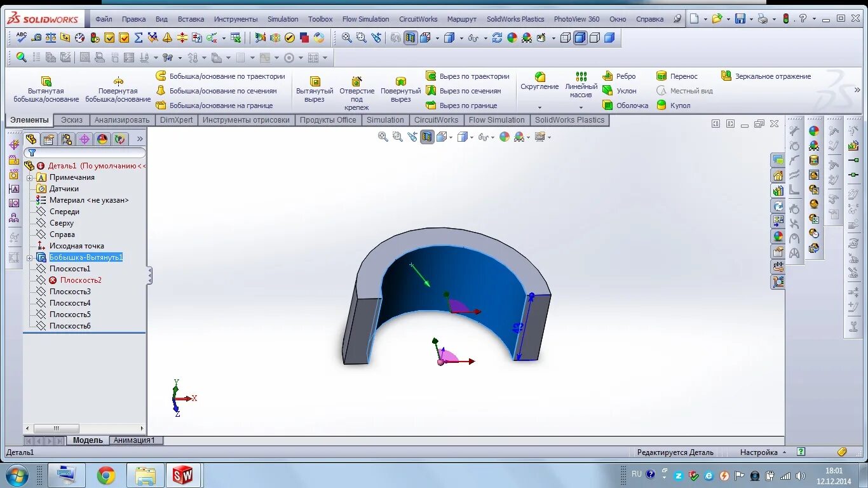Open the Редактировать внешний вид appearance sphere

pyautogui.click(x=505, y=137)
